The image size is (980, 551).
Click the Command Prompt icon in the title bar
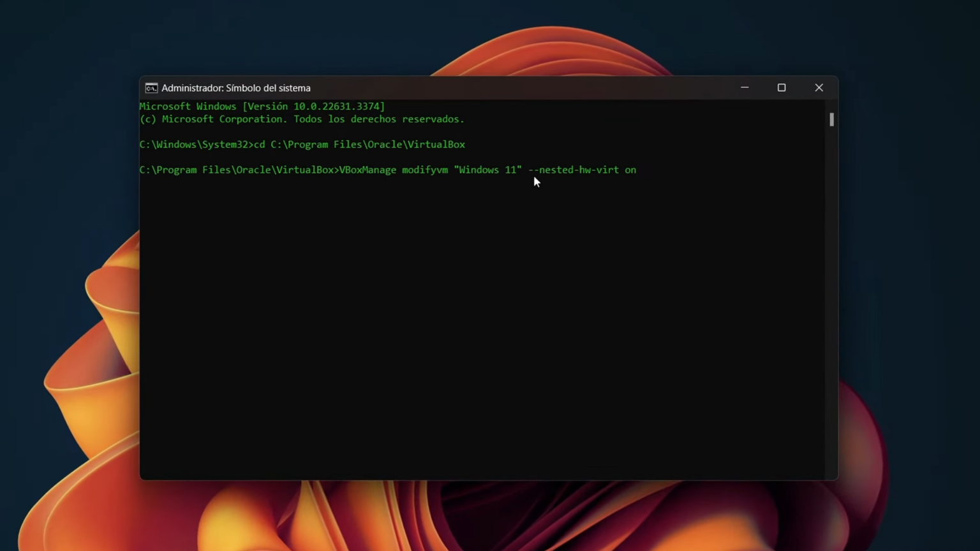151,88
